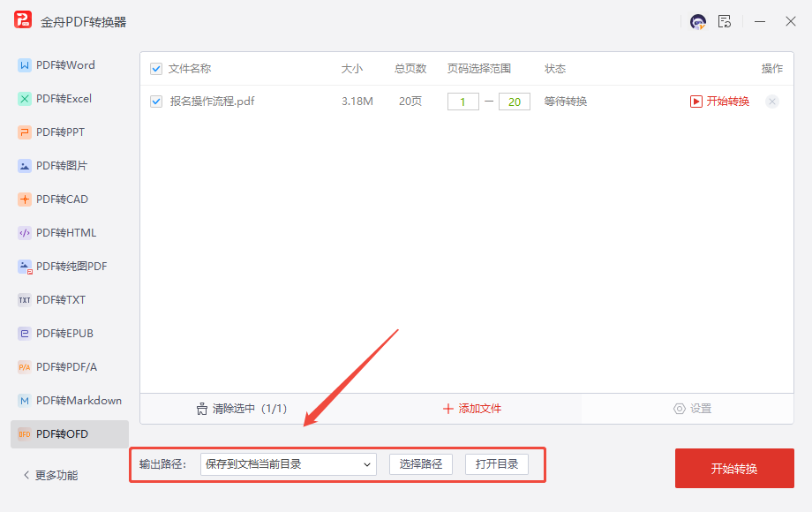812x512 pixels.
Task: Switch to PDF转PPT conversion mode
Action: click(61, 132)
